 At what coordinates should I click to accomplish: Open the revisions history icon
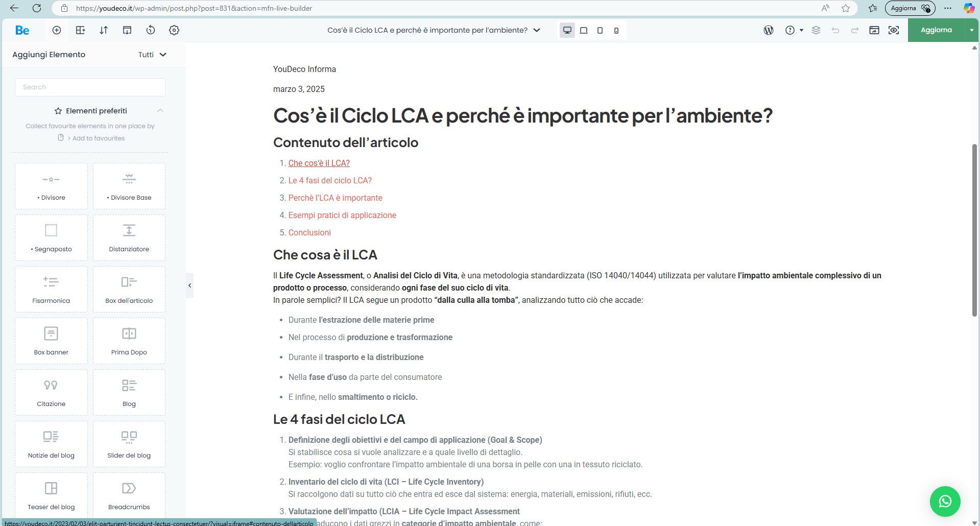(x=151, y=30)
